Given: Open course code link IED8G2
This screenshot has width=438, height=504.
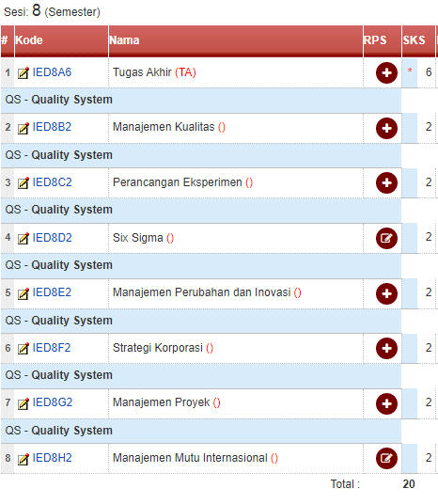Looking at the screenshot, I should pyautogui.click(x=53, y=402).
